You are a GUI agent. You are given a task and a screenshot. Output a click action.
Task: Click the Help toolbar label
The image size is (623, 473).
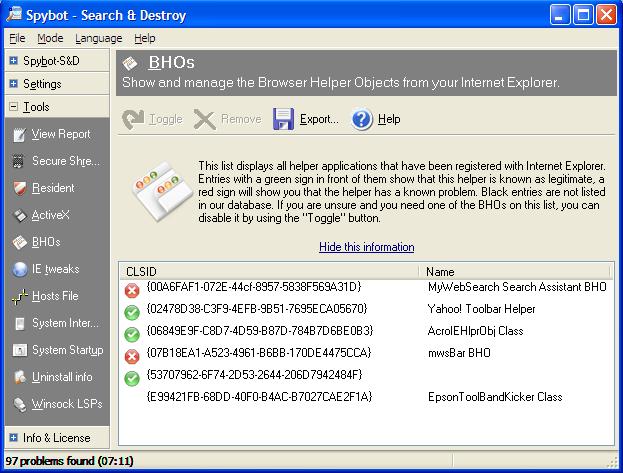[x=389, y=119]
